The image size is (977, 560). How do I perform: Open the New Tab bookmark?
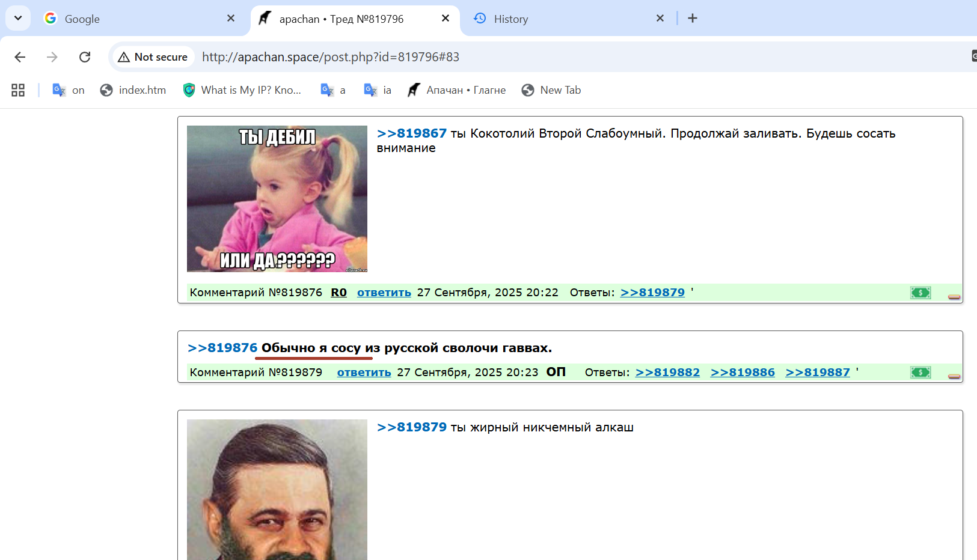pos(551,90)
